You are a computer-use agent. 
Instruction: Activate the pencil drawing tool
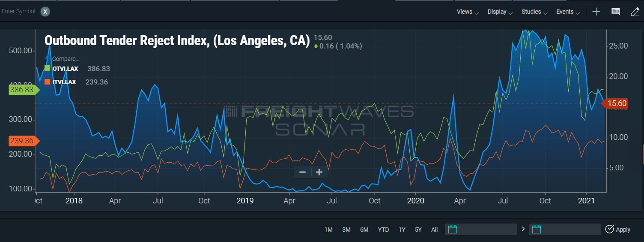pyautogui.click(x=635, y=12)
